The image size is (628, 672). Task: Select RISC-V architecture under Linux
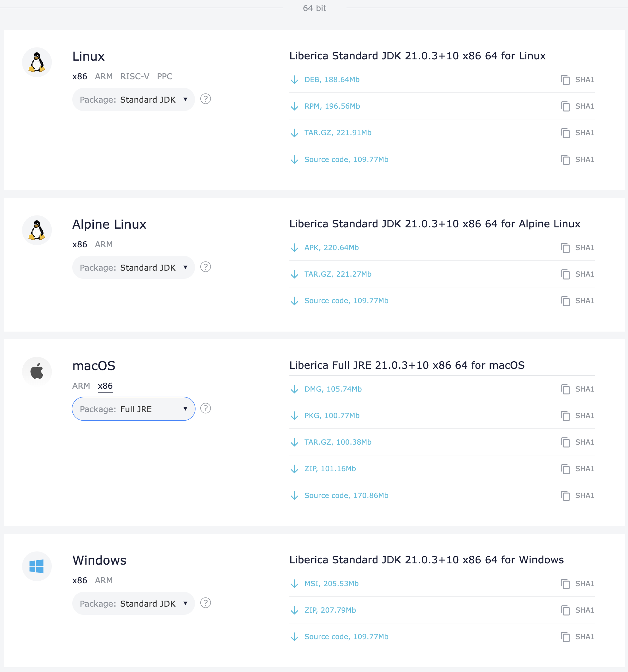pos(135,77)
